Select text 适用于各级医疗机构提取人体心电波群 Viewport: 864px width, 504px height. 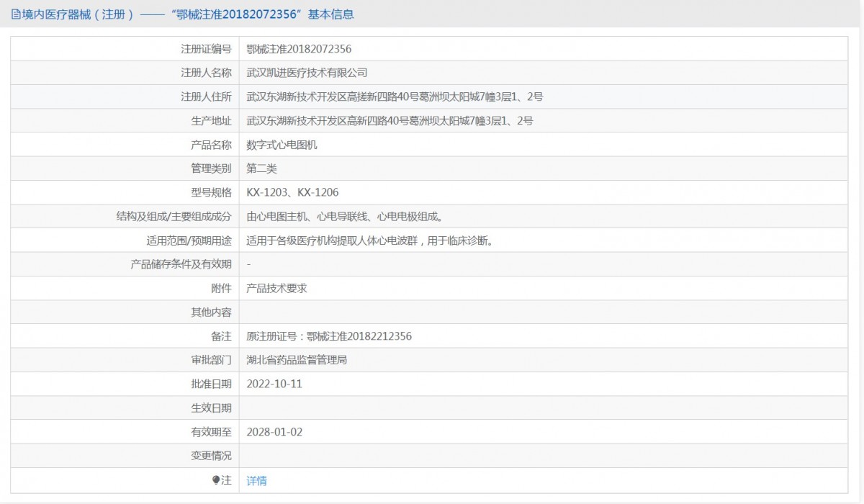coord(332,240)
